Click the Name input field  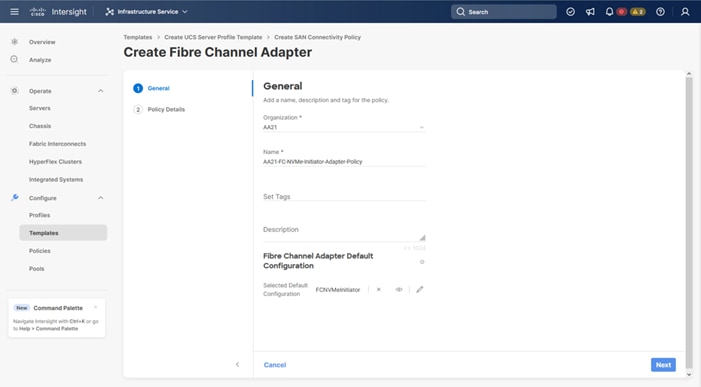coord(344,162)
